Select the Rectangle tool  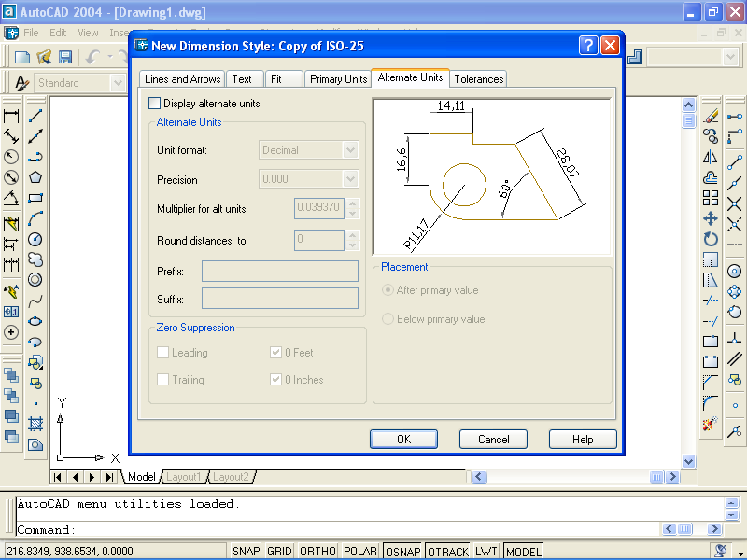click(35, 198)
